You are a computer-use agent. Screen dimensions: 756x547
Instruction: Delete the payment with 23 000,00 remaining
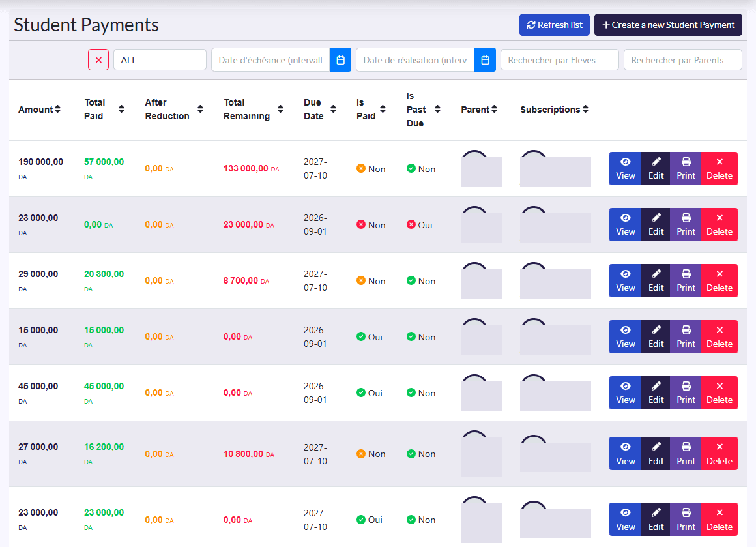(x=720, y=224)
